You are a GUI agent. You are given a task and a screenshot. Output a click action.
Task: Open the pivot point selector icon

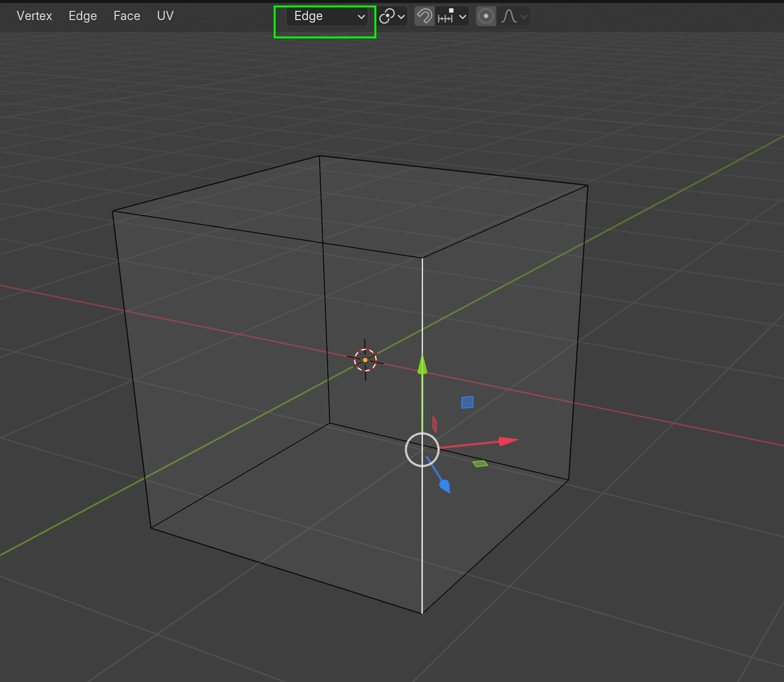(x=393, y=17)
